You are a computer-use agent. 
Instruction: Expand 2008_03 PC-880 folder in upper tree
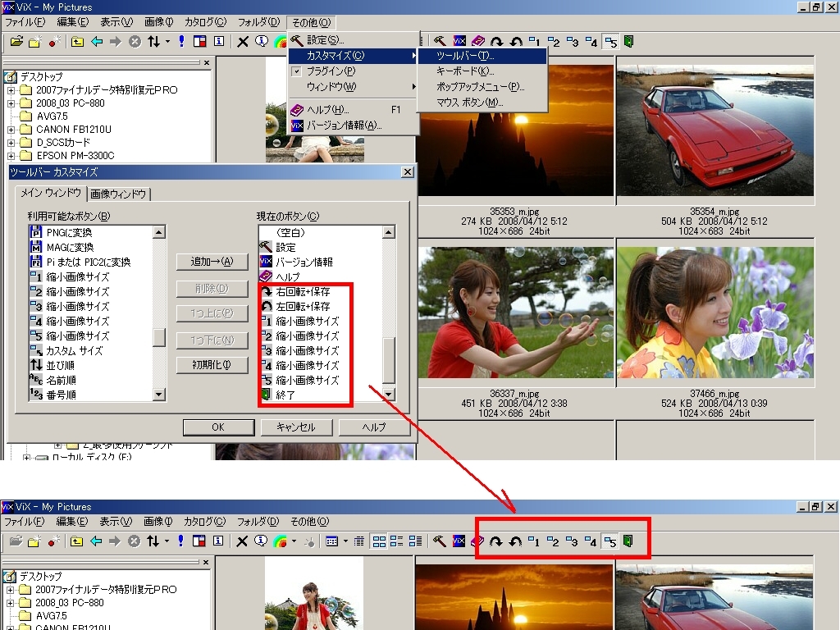tap(11, 103)
